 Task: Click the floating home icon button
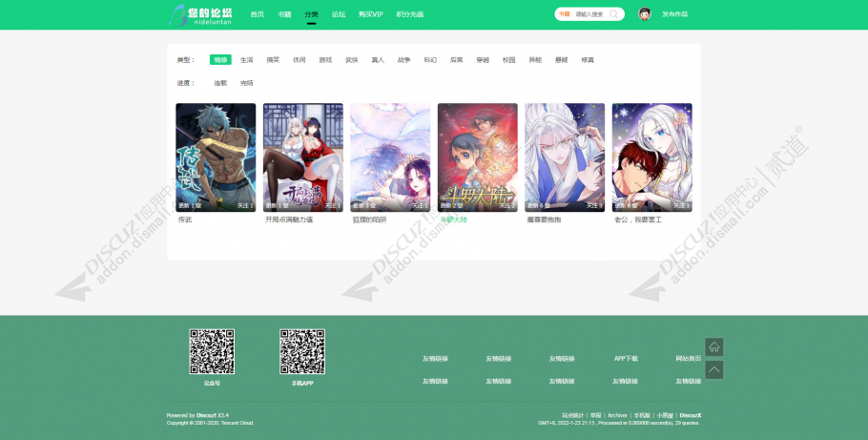pos(714,346)
